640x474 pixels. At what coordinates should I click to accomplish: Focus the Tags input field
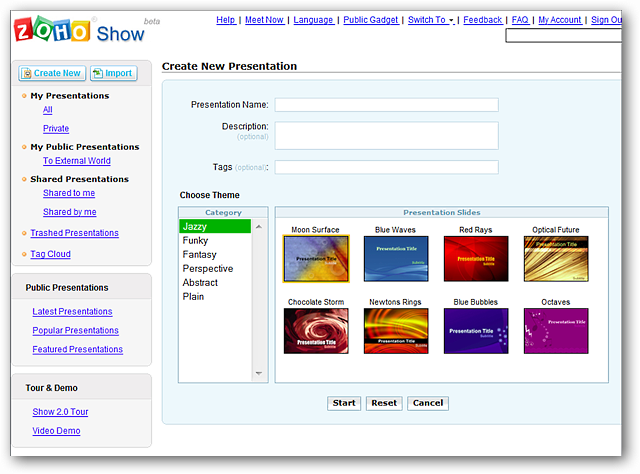pos(387,167)
